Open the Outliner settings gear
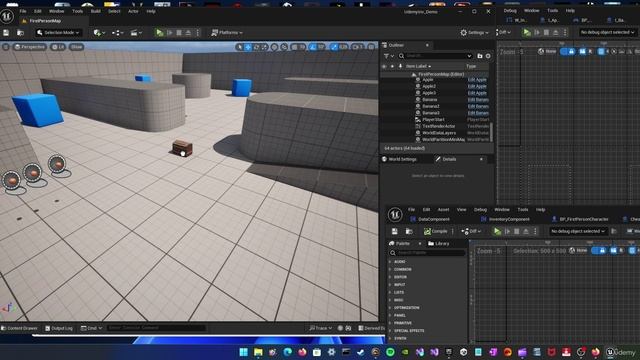 (x=488, y=56)
